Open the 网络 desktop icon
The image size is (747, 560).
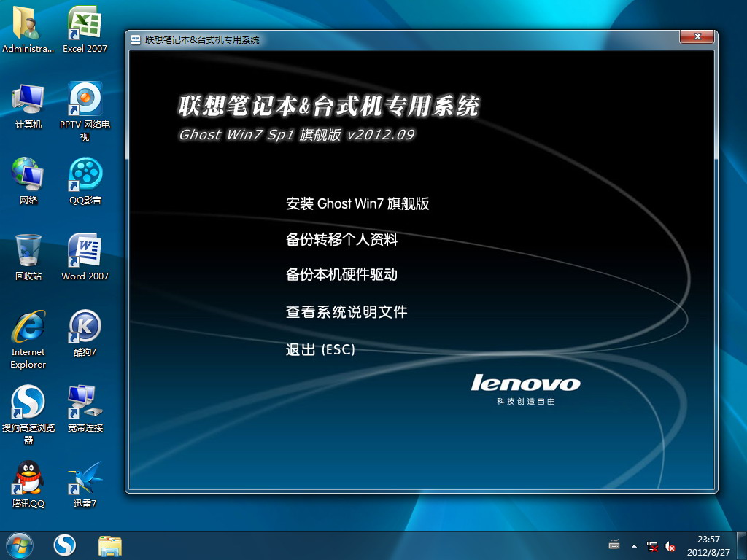click(x=28, y=181)
